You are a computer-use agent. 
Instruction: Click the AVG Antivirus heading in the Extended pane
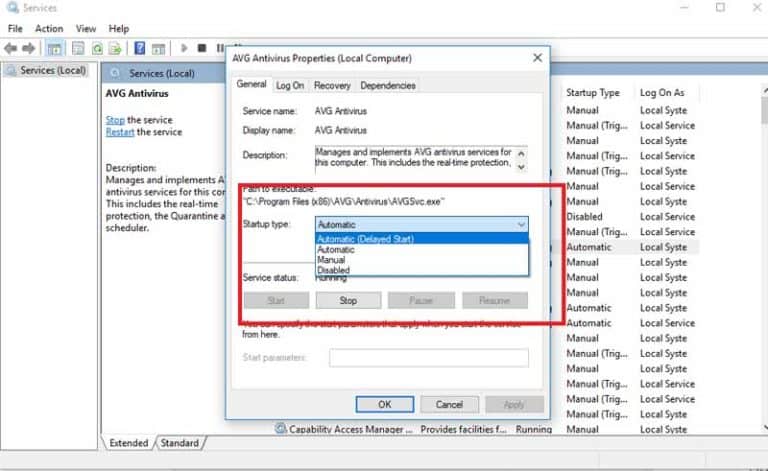click(137, 93)
